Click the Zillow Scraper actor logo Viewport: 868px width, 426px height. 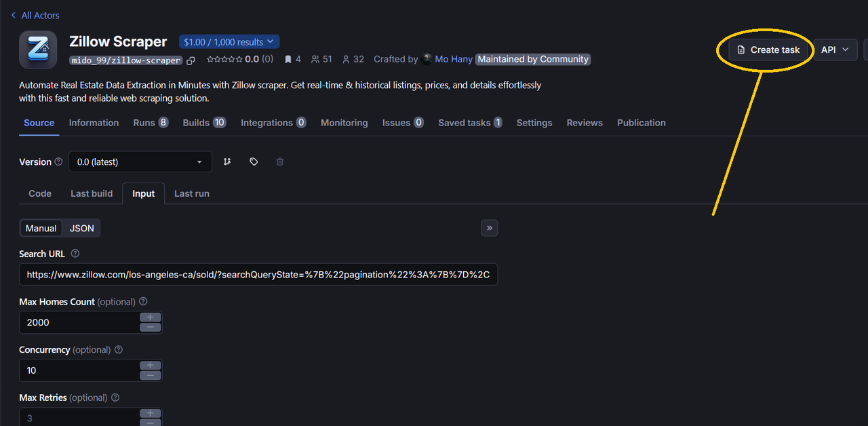point(38,50)
